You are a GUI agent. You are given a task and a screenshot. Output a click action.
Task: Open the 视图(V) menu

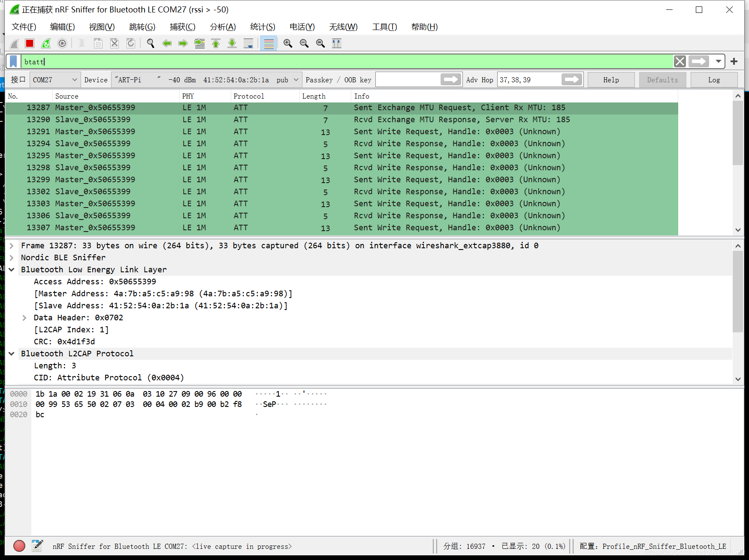point(102,27)
